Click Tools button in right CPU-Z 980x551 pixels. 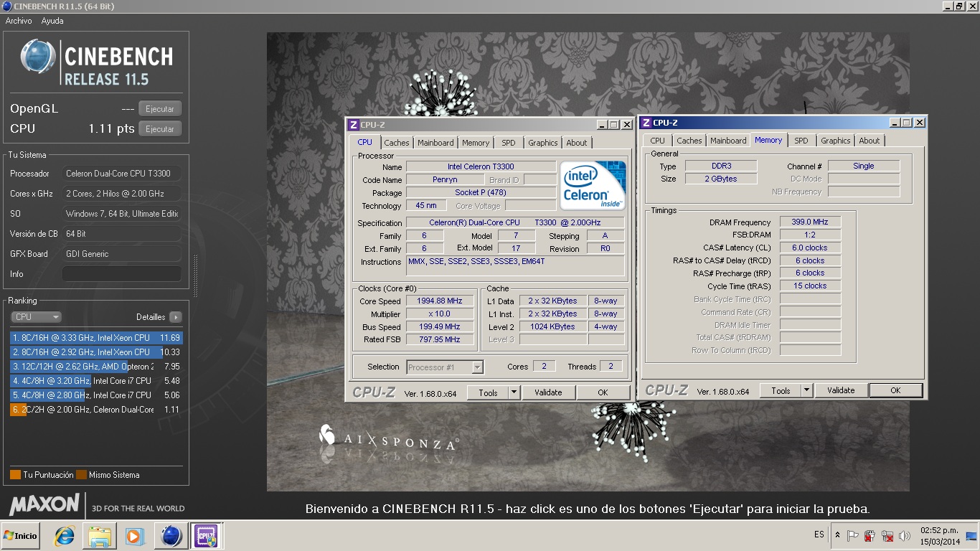[781, 390]
